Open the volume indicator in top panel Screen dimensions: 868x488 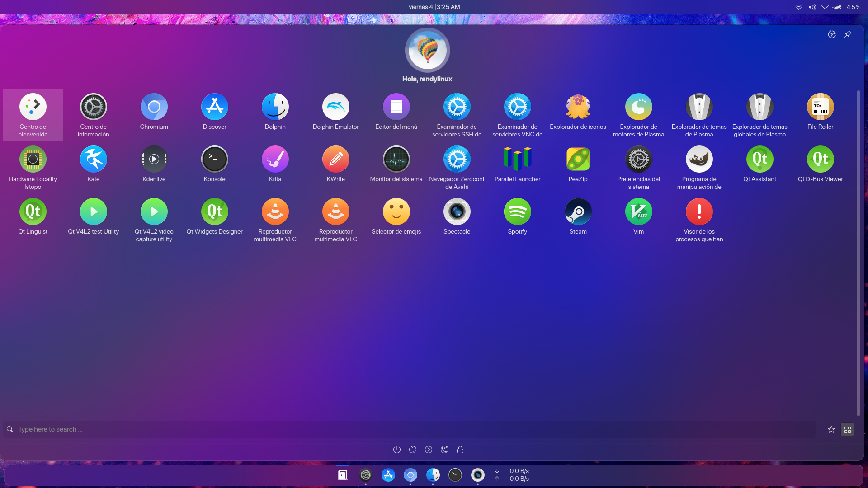click(812, 7)
